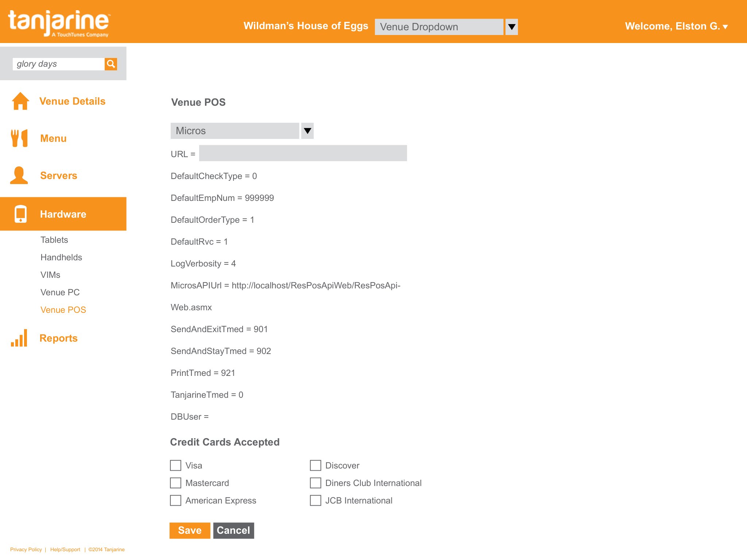
Task: Click the Venue Dropdown field
Action: coord(439,27)
